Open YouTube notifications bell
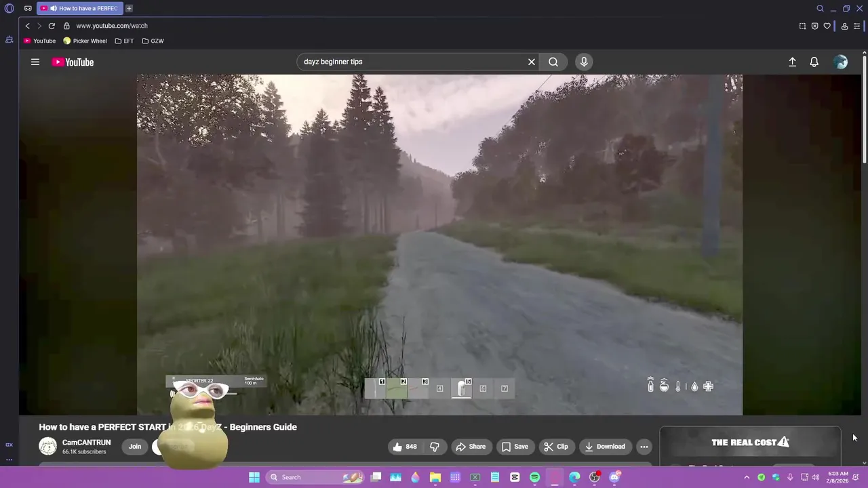The image size is (868, 488). pos(814,62)
